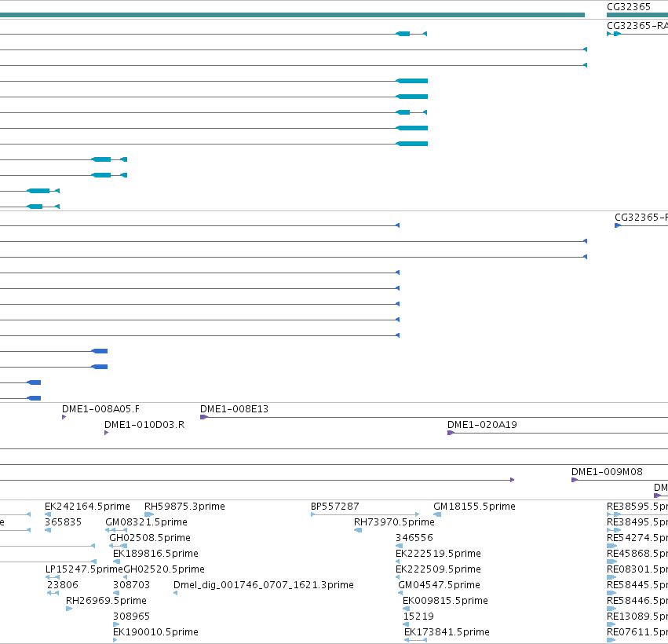Select the GH02508.5prime label
The image size is (668, 644).
click(x=149, y=538)
